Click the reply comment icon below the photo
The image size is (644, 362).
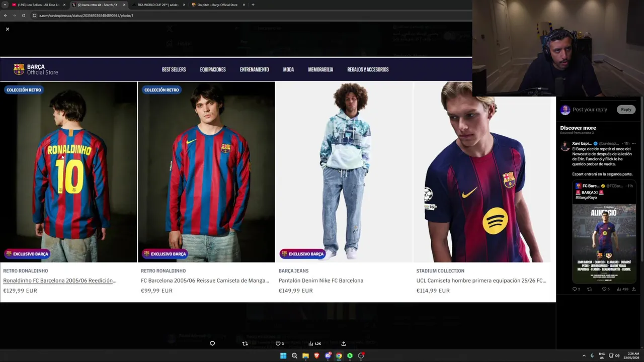coord(212,343)
